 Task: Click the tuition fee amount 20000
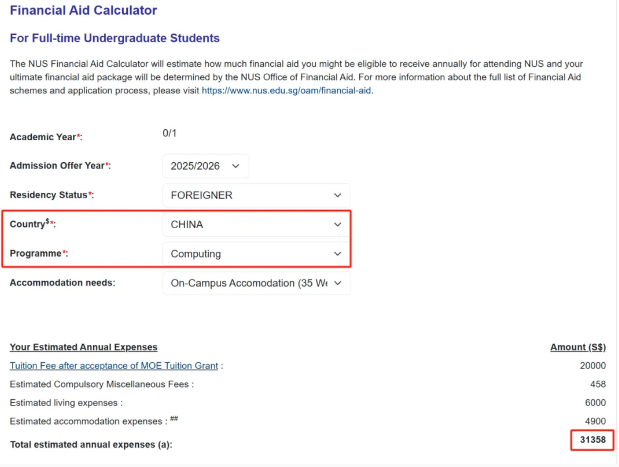coord(592,365)
